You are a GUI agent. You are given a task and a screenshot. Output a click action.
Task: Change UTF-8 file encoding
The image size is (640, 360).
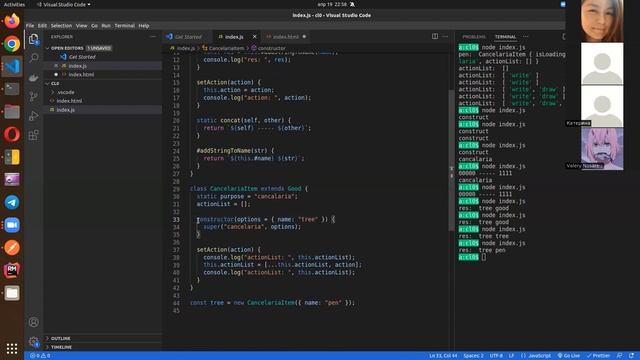[x=496, y=356]
